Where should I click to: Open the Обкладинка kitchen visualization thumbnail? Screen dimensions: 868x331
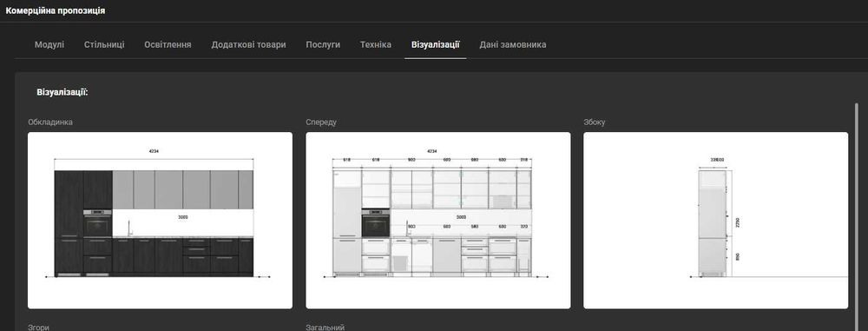tap(160, 220)
